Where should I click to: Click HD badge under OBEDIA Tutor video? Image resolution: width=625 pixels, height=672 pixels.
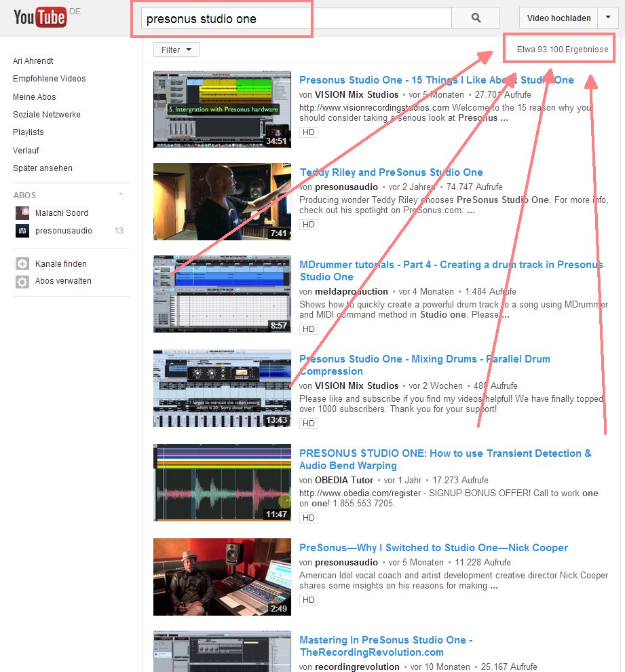click(x=309, y=518)
